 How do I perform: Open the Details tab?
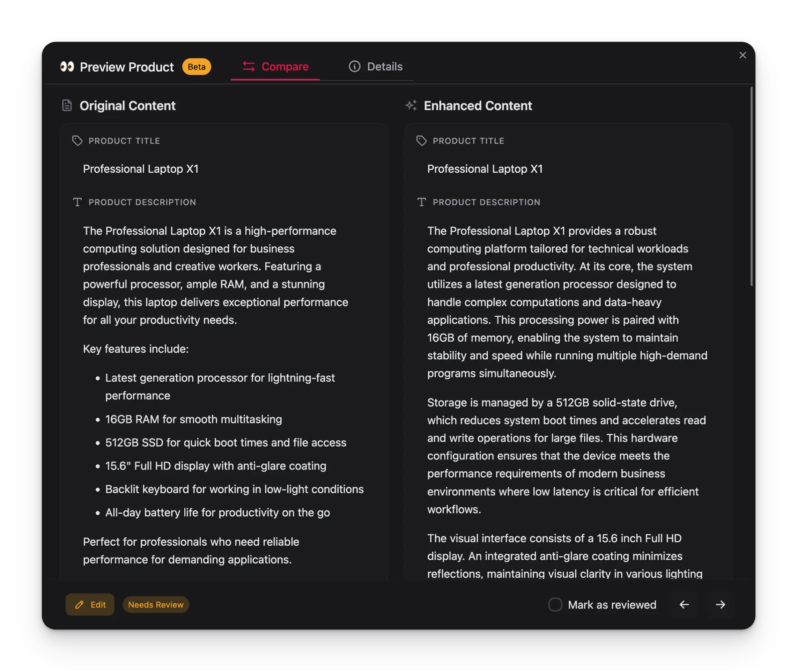[x=385, y=67]
